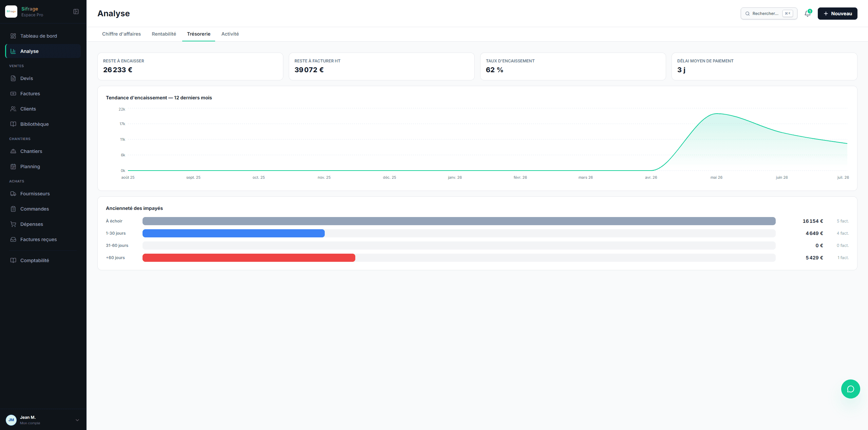Expand the Jean M. account menu
Viewport: 868px width, 430px height.
coord(77,420)
